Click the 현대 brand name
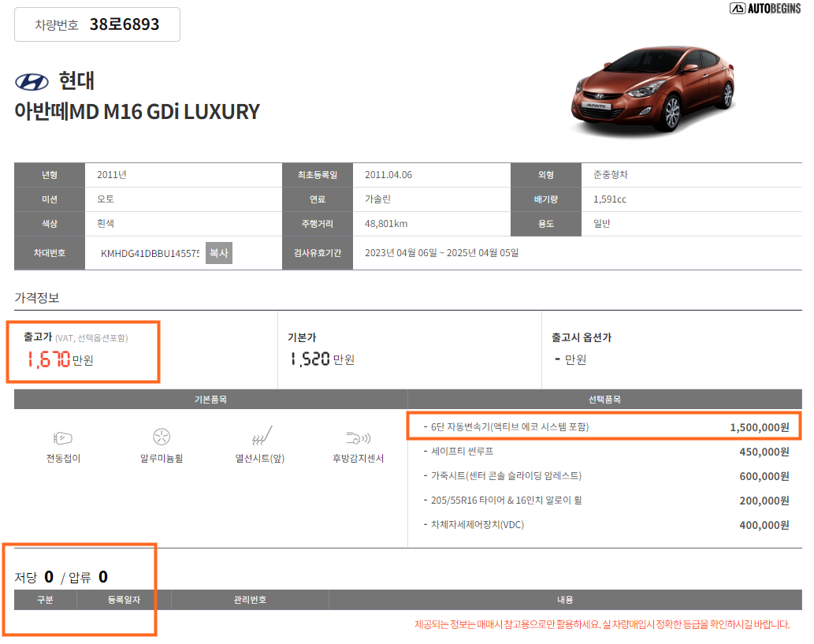814x644 pixels. (77, 81)
